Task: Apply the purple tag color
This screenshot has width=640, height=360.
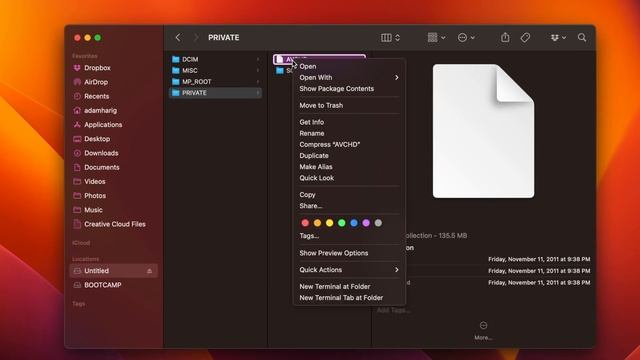Action: tap(366, 223)
